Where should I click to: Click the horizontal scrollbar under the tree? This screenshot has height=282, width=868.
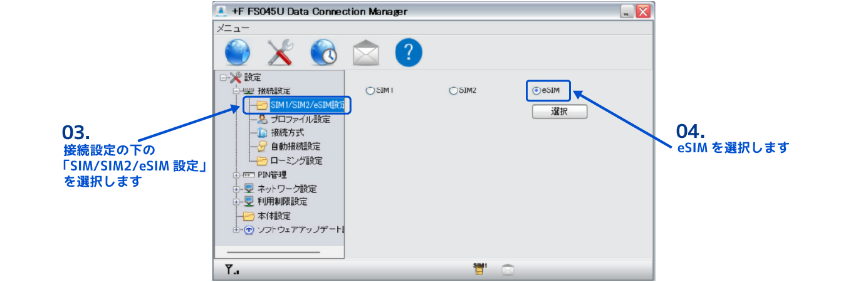(273, 253)
